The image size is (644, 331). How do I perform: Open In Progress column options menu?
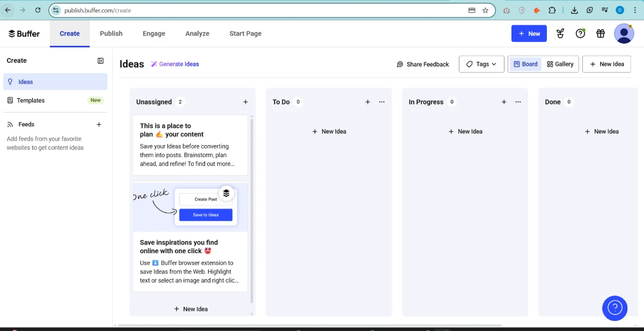[518, 102]
